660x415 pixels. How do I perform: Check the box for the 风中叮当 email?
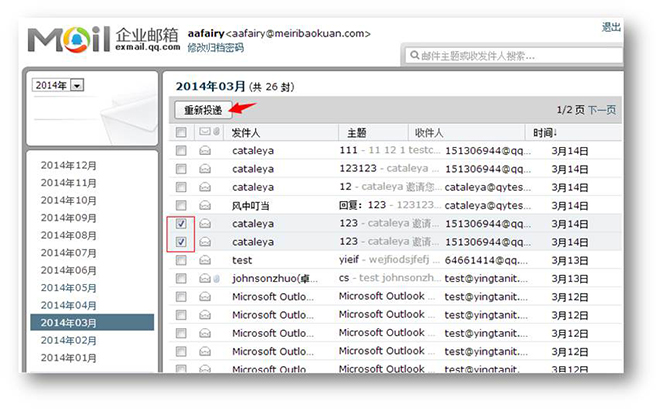181,205
